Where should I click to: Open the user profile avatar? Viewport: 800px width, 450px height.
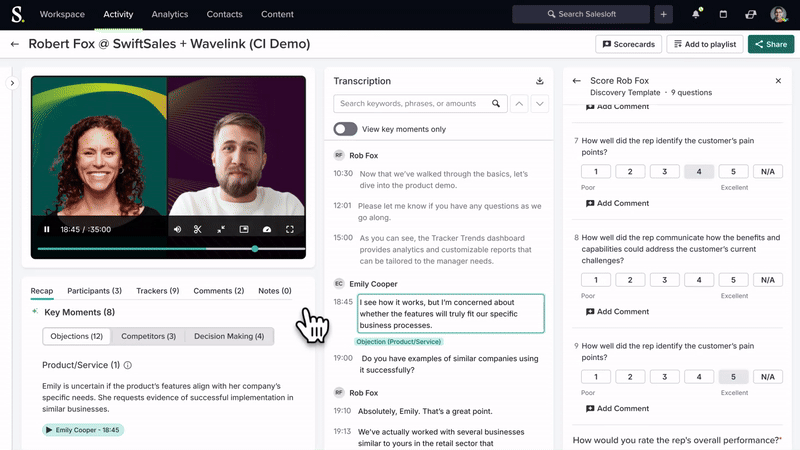point(779,14)
